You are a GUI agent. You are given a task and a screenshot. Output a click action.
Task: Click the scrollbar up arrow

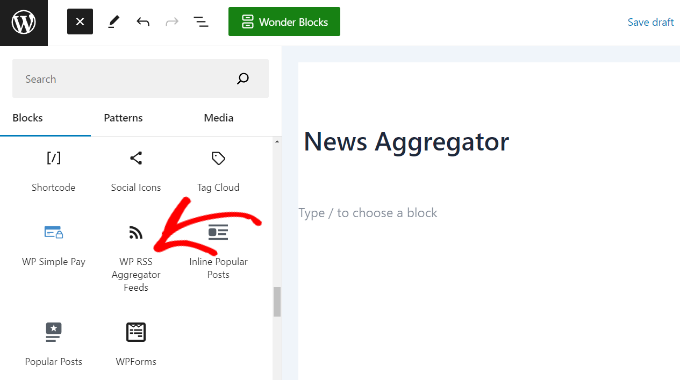tap(277, 142)
